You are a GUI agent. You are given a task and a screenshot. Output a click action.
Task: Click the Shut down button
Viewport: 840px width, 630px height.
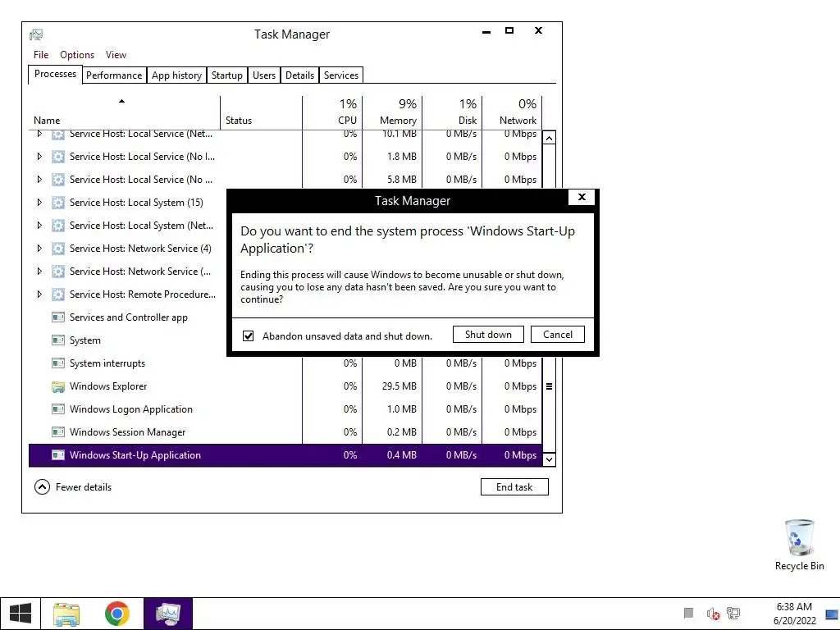coord(488,335)
